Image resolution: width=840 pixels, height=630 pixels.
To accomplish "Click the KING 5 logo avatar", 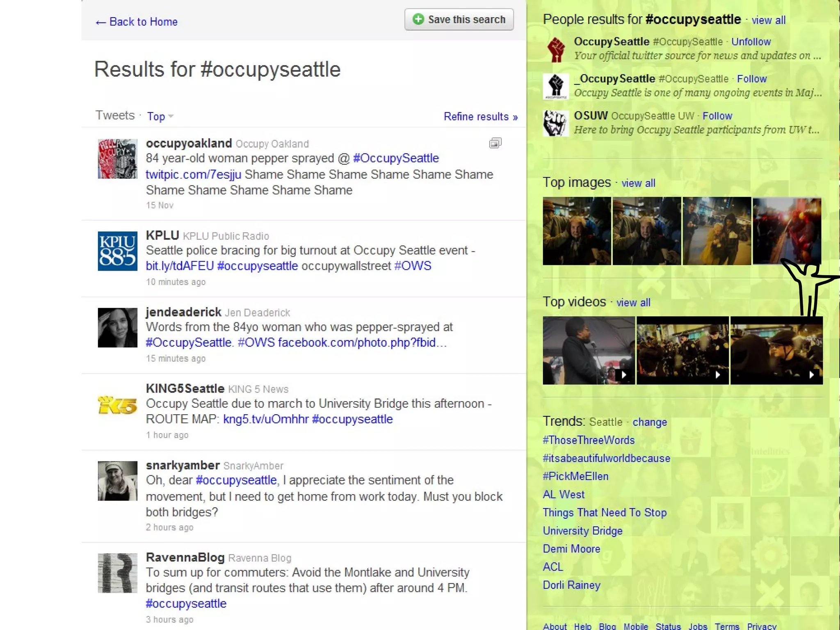I will pyautogui.click(x=117, y=405).
